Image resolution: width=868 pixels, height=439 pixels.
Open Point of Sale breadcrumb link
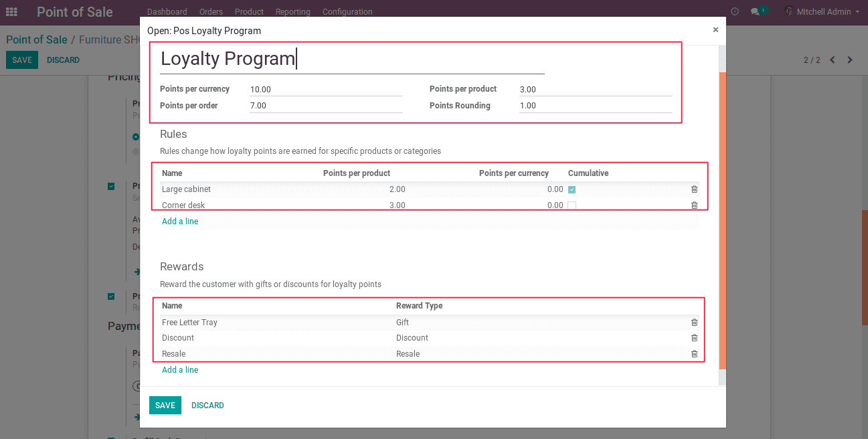(x=37, y=39)
